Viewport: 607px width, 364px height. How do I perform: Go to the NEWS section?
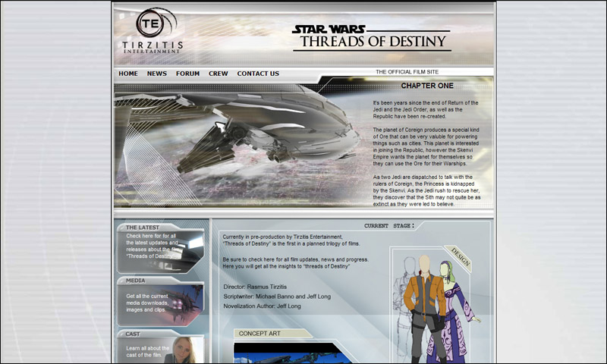[157, 74]
